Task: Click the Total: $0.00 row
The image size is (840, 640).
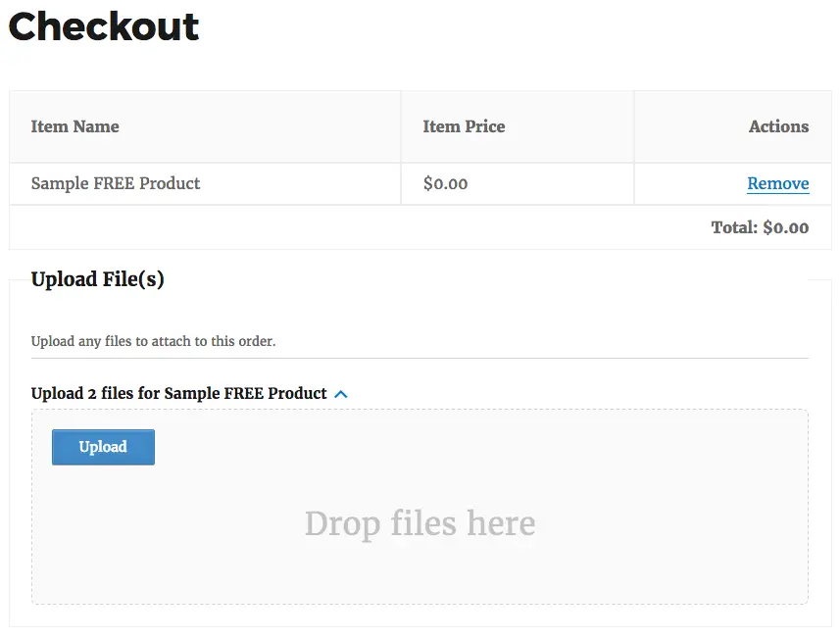Action: [x=760, y=227]
